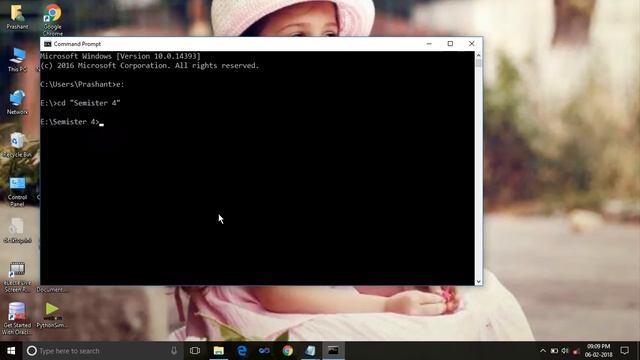Open the Control Panel desktop icon
Screen dimensions: 640x360
(17, 191)
